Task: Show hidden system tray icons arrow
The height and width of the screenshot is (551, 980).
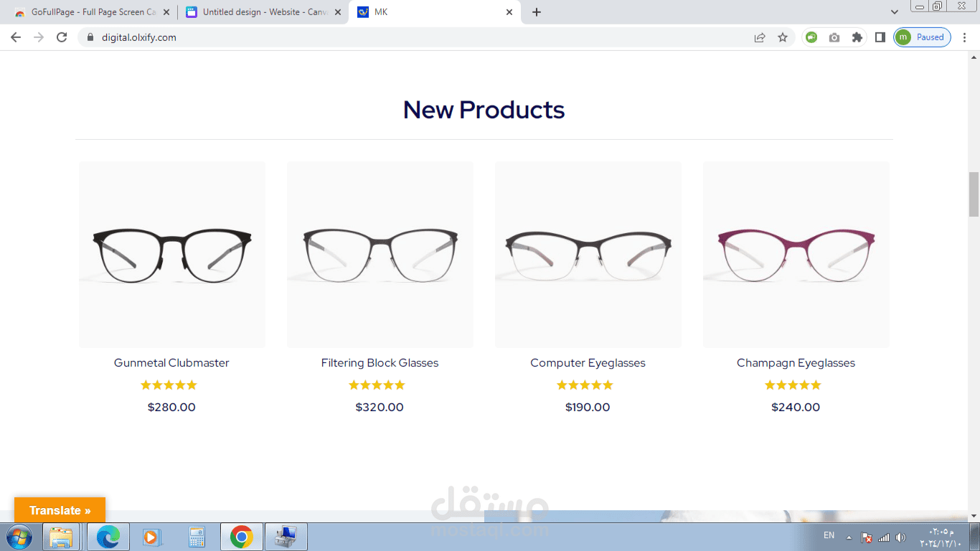Action: [849, 537]
